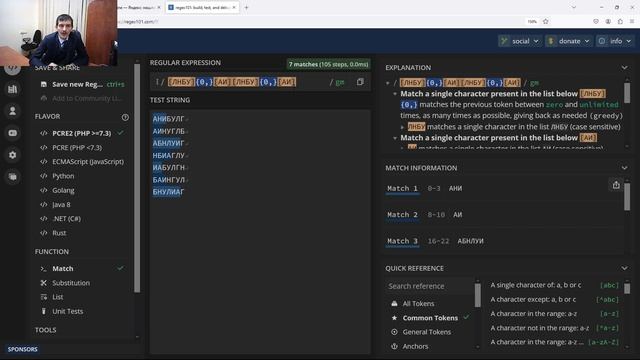Open the regex library sidebar icon

[13, 89]
